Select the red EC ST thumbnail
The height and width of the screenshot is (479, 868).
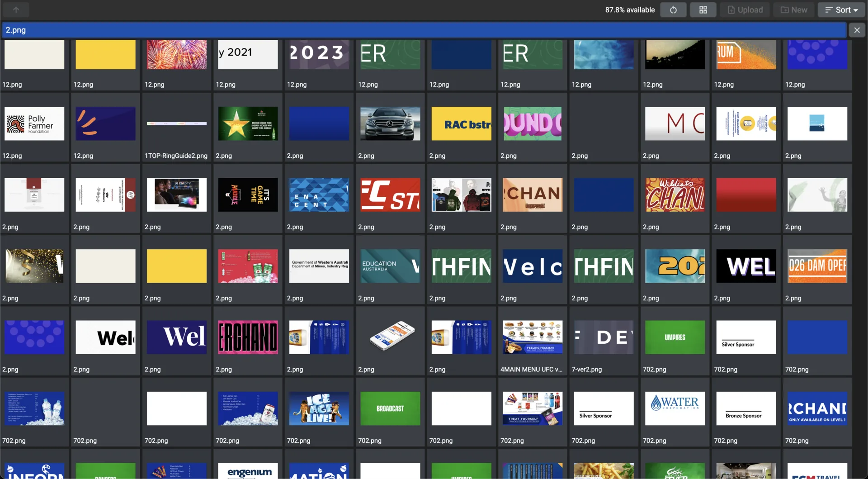[390, 194]
